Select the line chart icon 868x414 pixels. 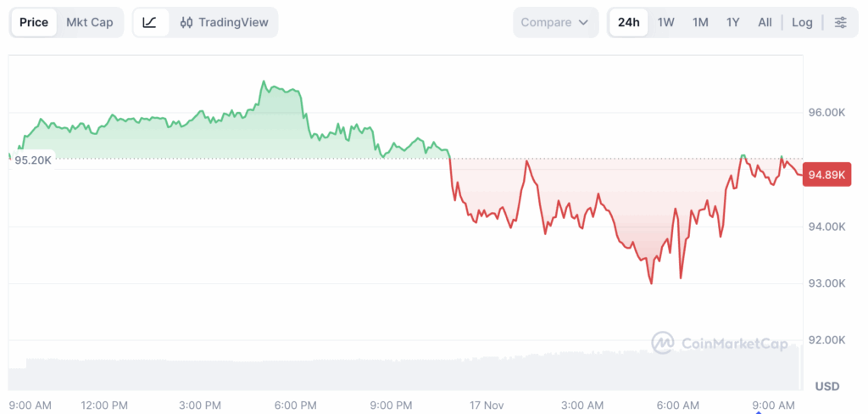(150, 23)
